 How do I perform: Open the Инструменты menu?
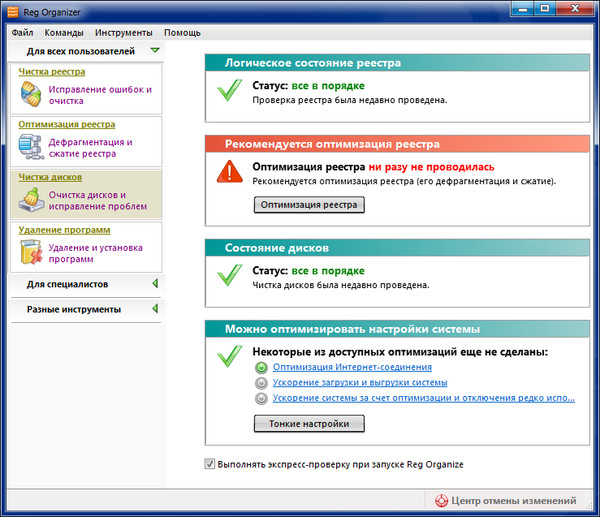pos(123,32)
